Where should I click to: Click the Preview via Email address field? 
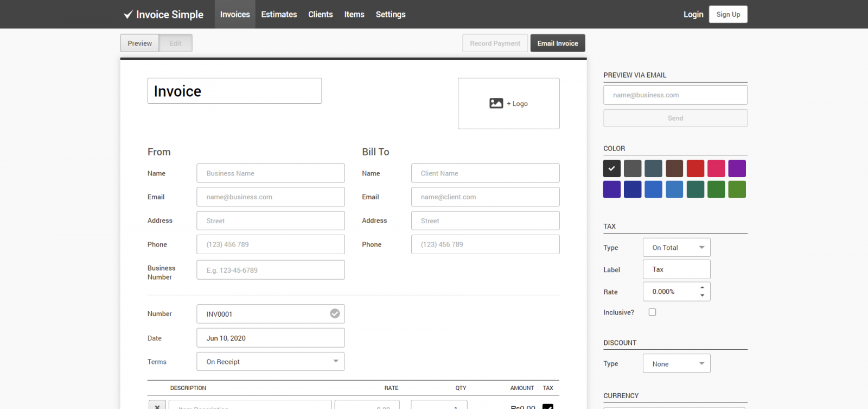click(675, 95)
